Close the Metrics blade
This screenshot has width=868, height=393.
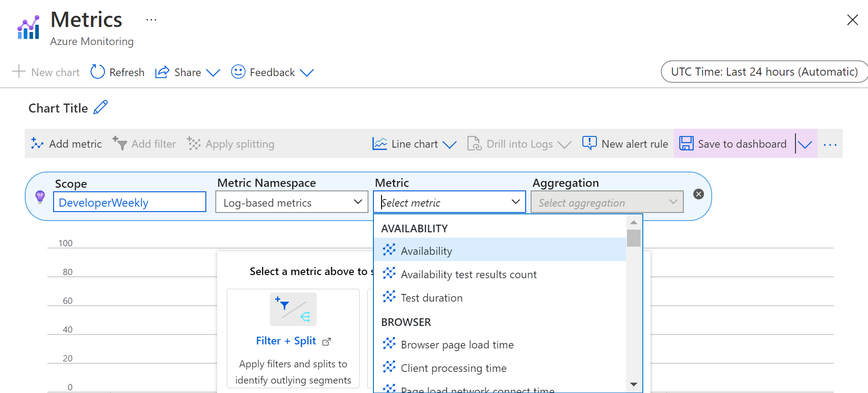click(852, 20)
